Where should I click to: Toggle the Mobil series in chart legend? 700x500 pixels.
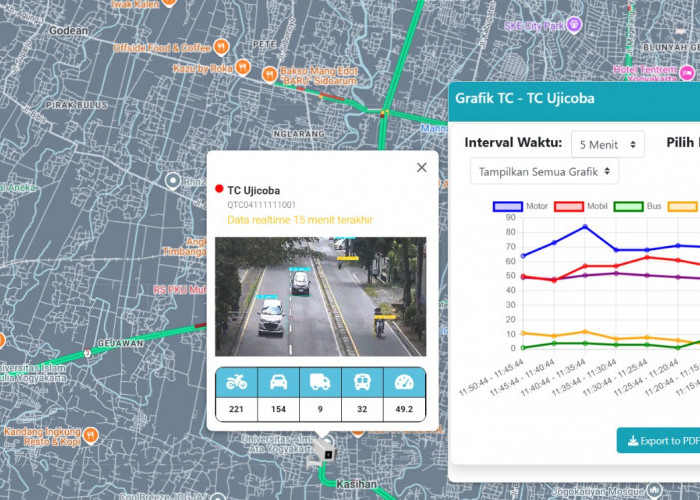[570, 206]
